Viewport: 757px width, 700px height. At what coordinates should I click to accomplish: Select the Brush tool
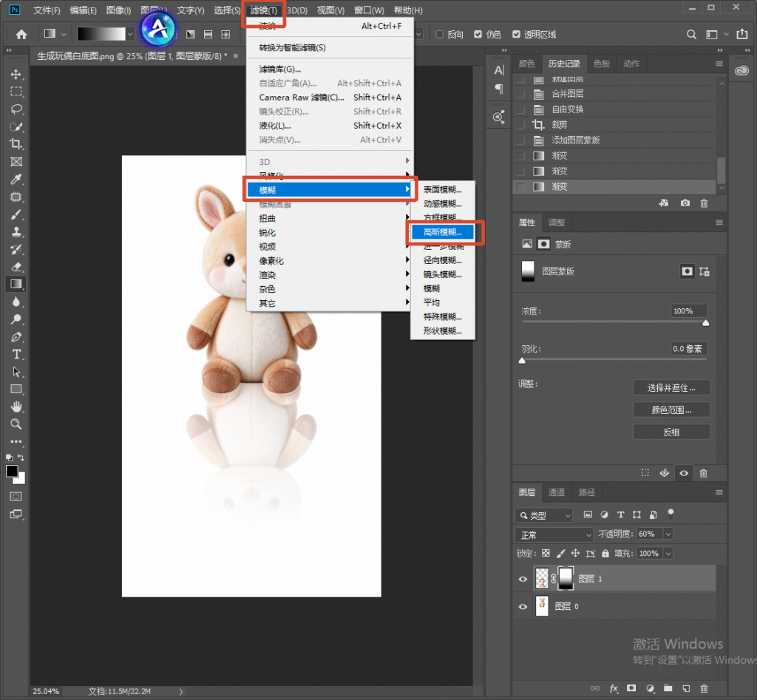pos(16,214)
